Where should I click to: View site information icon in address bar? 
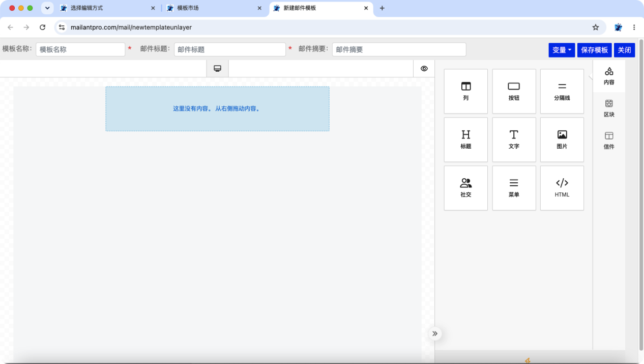click(62, 27)
